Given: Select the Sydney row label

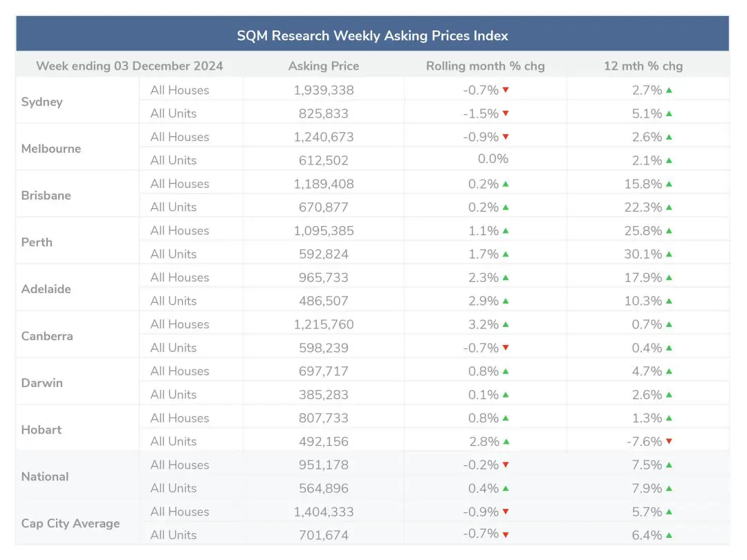Looking at the screenshot, I should (x=42, y=102).
